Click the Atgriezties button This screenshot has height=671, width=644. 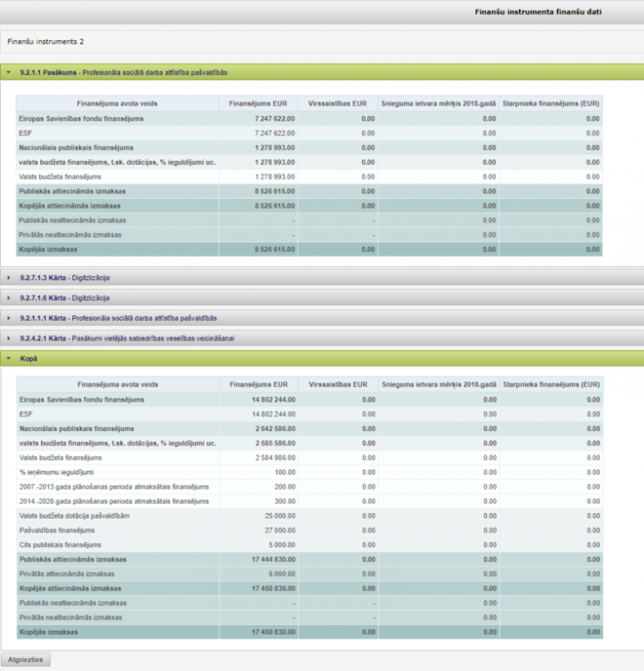click(x=27, y=660)
